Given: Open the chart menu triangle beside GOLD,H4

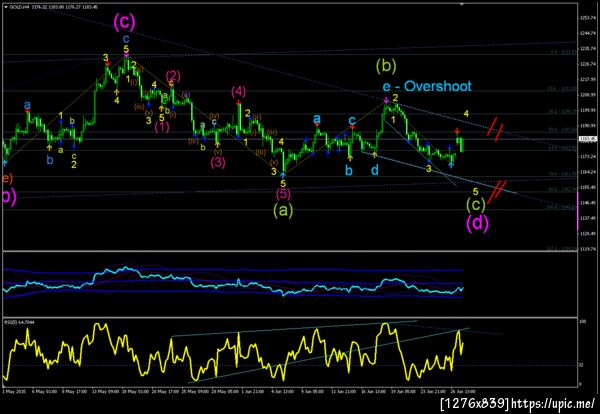Looking at the screenshot, I should click(x=6, y=7).
